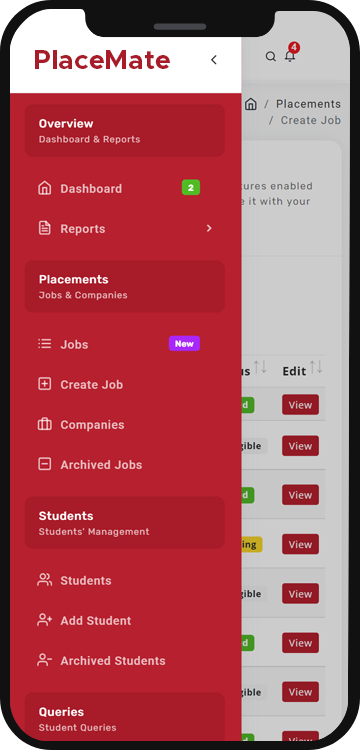Click the PlaceMate logo
This screenshot has width=360, height=750.
pos(102,60)
